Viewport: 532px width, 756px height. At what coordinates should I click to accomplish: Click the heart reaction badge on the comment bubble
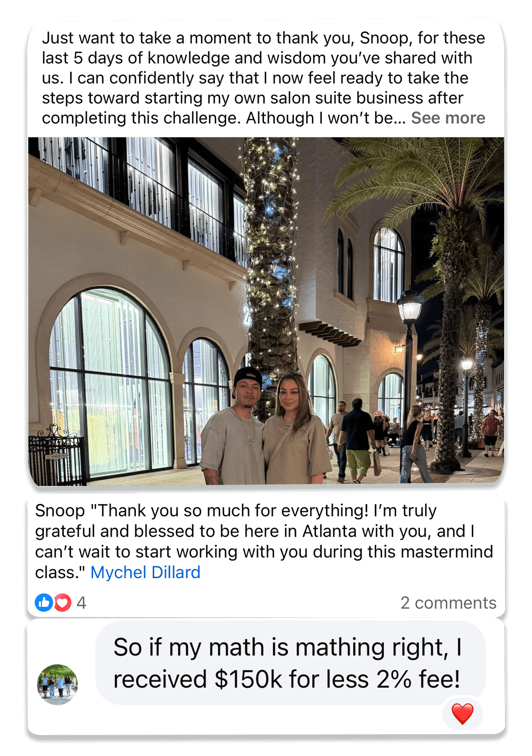tap(462, 713)
